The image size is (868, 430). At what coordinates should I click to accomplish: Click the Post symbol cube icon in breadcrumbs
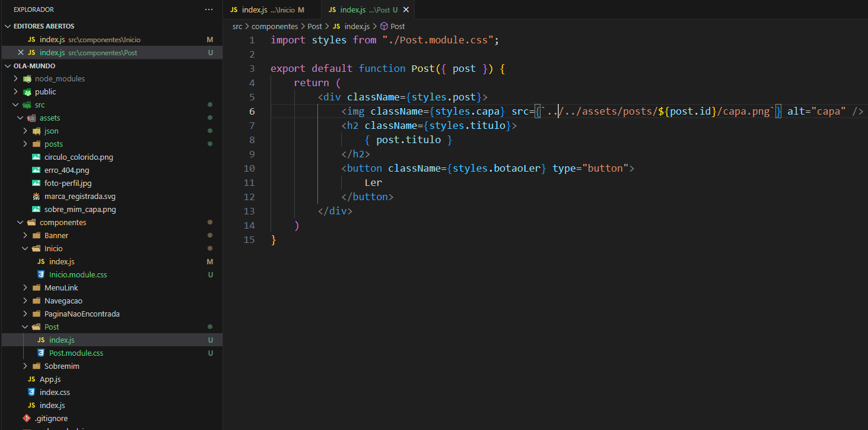point(383,26)
